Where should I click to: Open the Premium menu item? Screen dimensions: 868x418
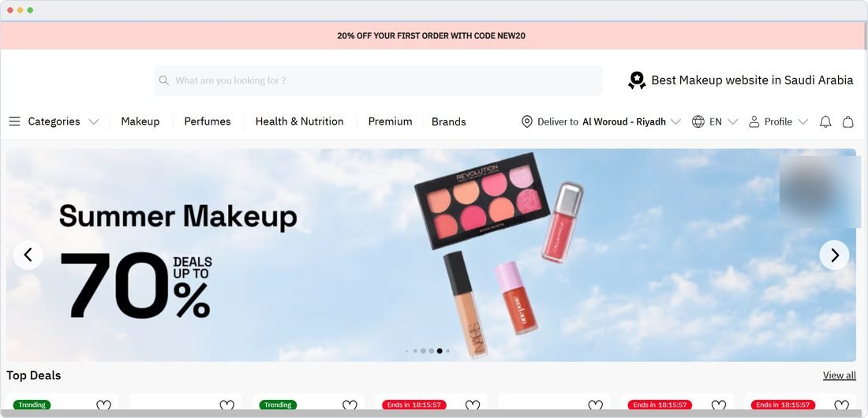coord(391,121)
